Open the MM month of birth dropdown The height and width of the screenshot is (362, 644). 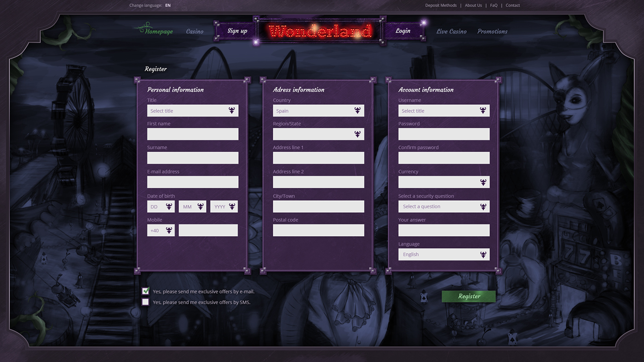tap(192, 207)
